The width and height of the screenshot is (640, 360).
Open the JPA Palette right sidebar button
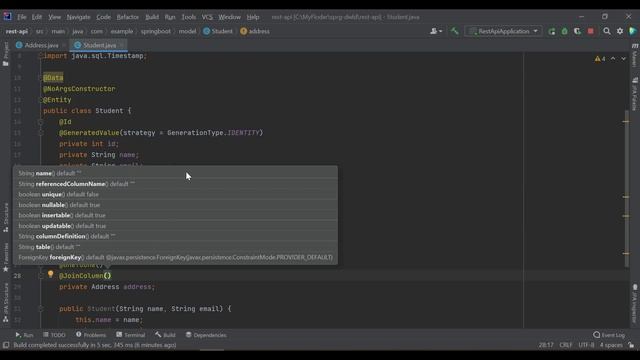[635, 94]
